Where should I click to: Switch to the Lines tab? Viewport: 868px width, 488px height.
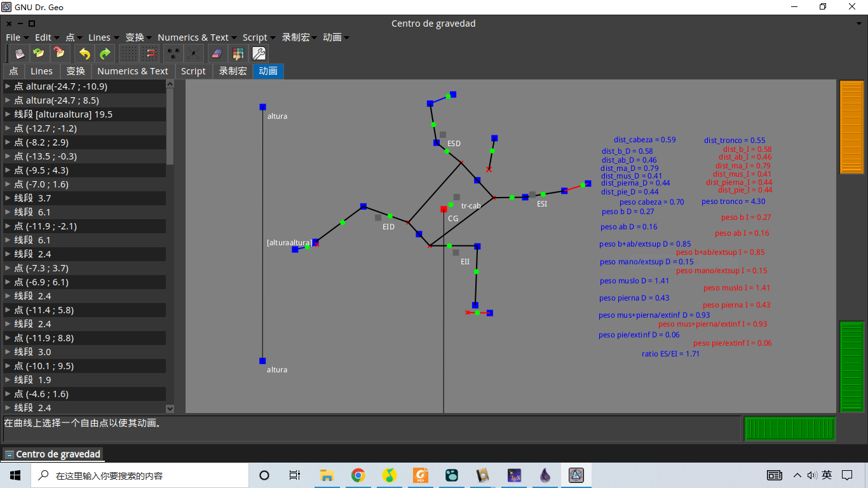[x=42, y=71]
